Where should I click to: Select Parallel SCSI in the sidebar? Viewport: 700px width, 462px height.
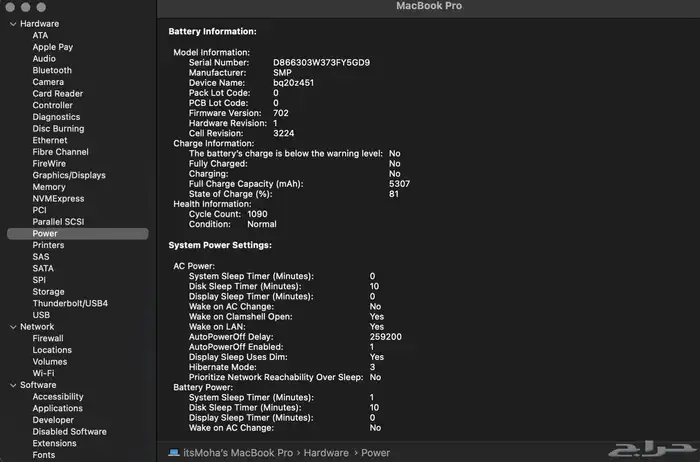[x=58, y=222]
